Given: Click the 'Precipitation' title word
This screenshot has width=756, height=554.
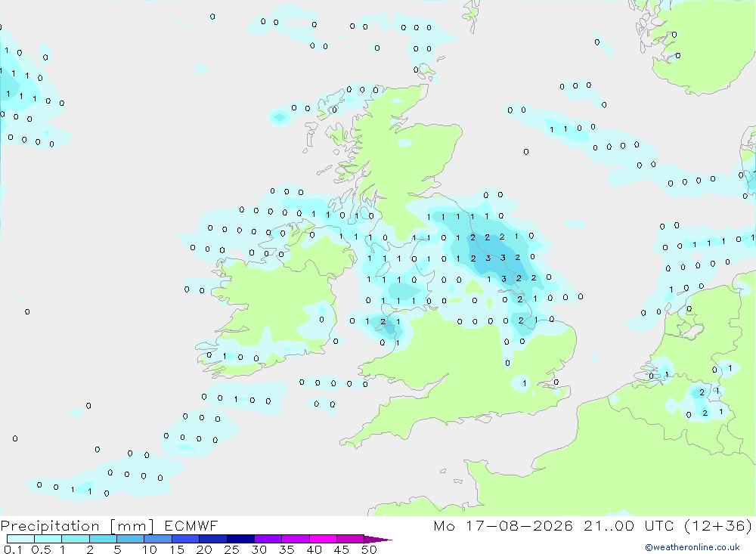Looking at the screenshot, I should (50, 525).
